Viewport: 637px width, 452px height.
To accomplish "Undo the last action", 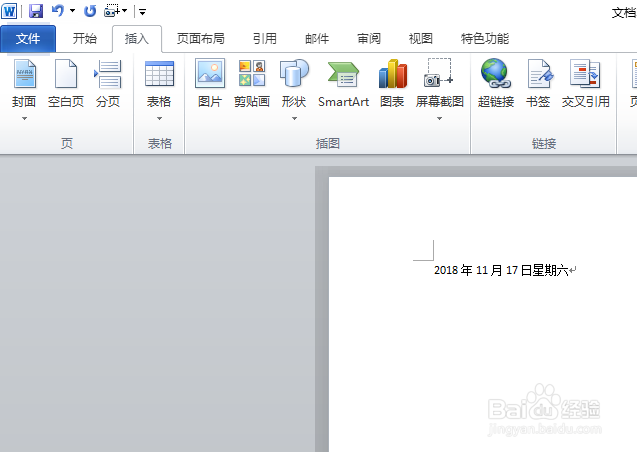I will pyautogui.click(x=58, y=11).
